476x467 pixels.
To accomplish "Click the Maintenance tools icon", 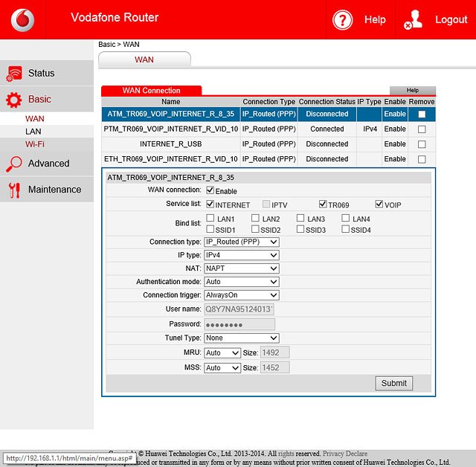I will point(14,190).
